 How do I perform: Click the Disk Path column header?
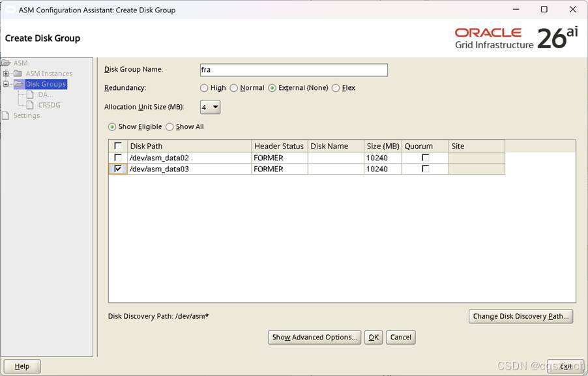pos(190,146)
